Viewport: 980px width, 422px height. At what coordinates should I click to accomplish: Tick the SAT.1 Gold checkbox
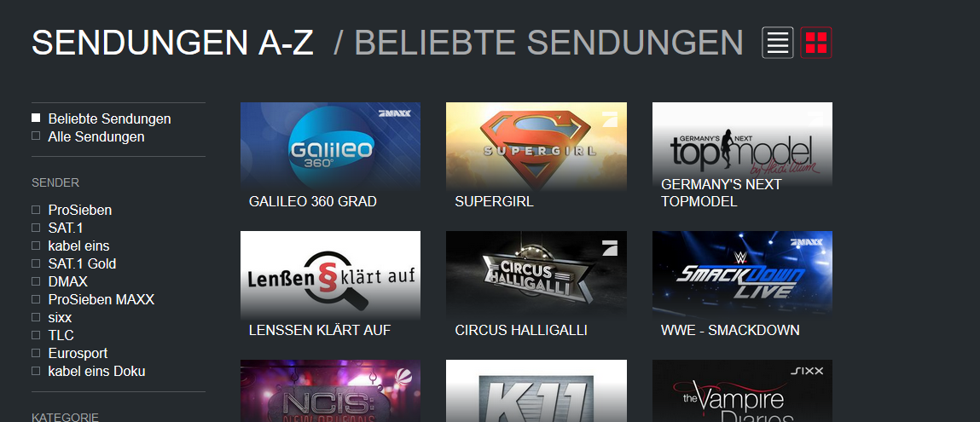[x=36, y=264]
